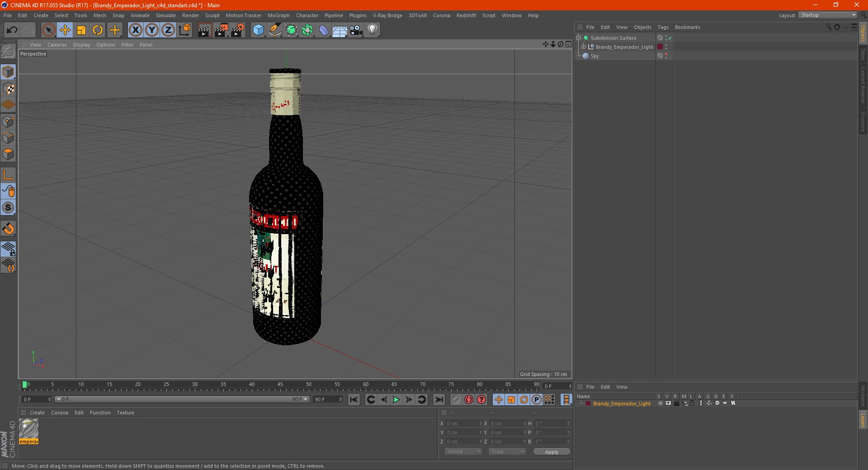Viewport: 868px width, 470px height.
Task: Activate the Move tool in toolbar
Action: click(65, 30)
